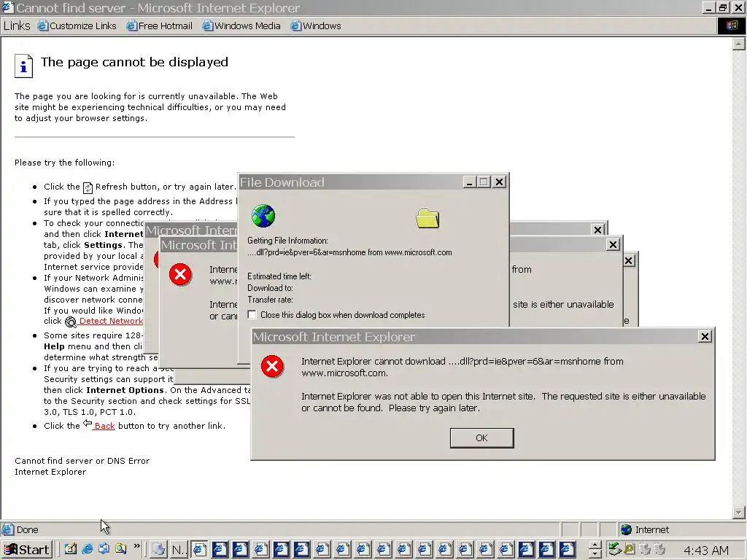Viewport: 747px width, 560px height.
Task: Click red error icon in background error dialog
Action: pos(180,274)
